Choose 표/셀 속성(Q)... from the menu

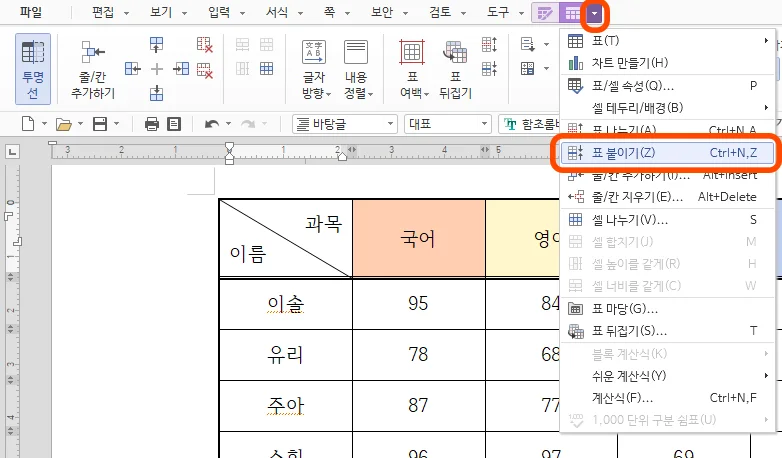coord(668,85)
